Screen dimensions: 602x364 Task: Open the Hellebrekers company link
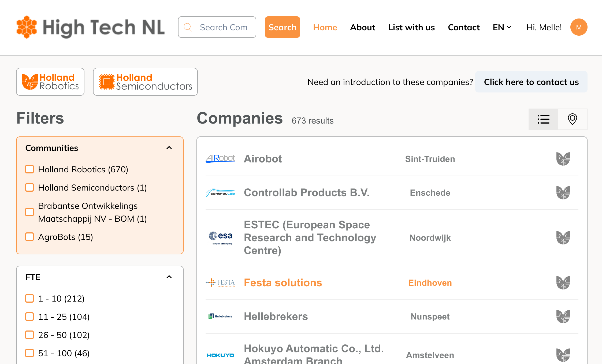pos(276,317)
